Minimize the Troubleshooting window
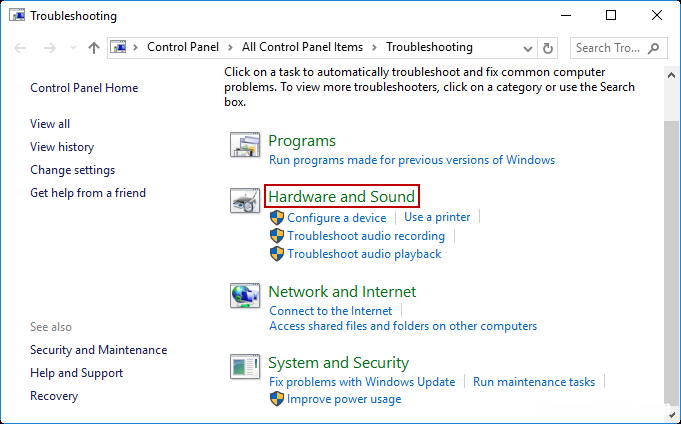Image resolution: width=681 pixels, height=424 pixels. point(566,15)
